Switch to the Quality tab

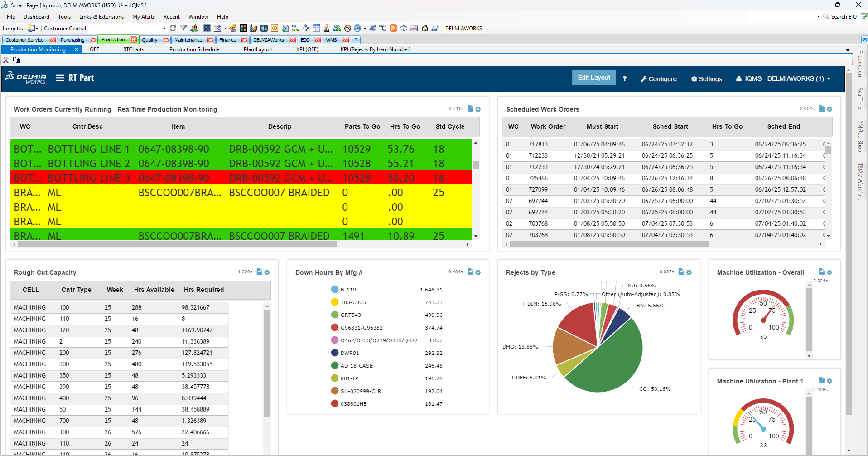click(149, 40)
